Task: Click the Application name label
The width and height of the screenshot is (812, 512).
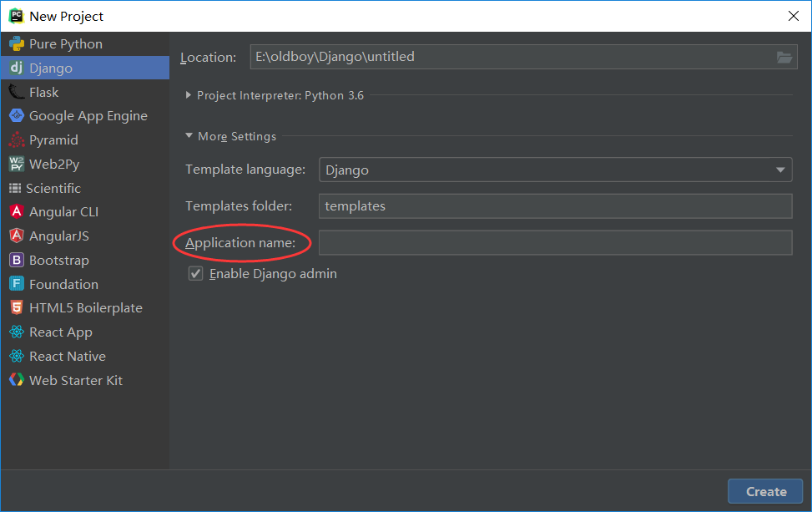Action: click(240, 243)
